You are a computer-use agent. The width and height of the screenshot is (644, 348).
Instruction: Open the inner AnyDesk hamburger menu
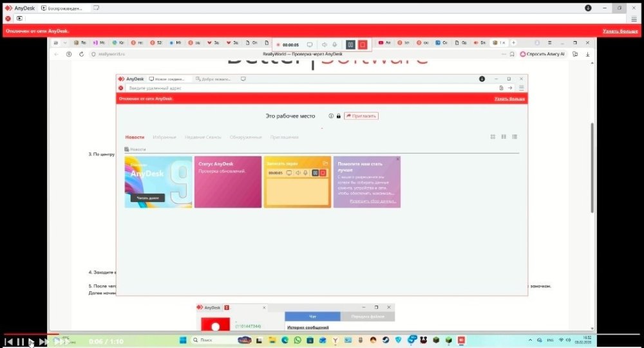click(x=521, y=88)
